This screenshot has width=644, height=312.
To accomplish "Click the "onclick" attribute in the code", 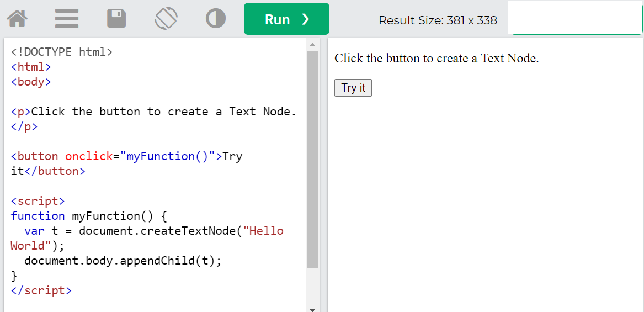I will point(89,157).
